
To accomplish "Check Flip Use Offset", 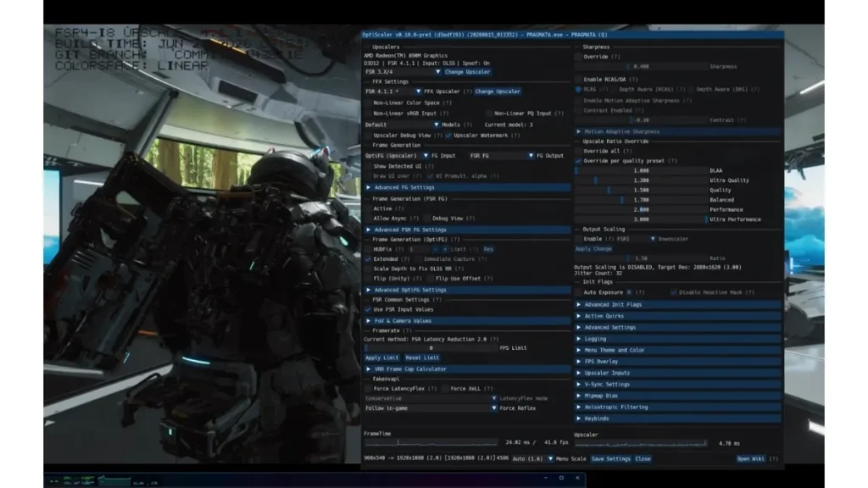I will pos(431,278).
